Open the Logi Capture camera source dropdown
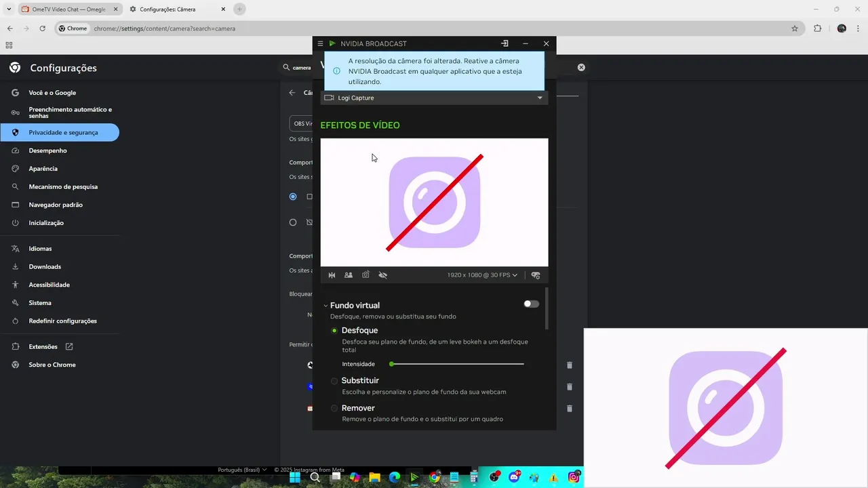The width and height of the screenshot is (868, 488). [x=434, y=98]
